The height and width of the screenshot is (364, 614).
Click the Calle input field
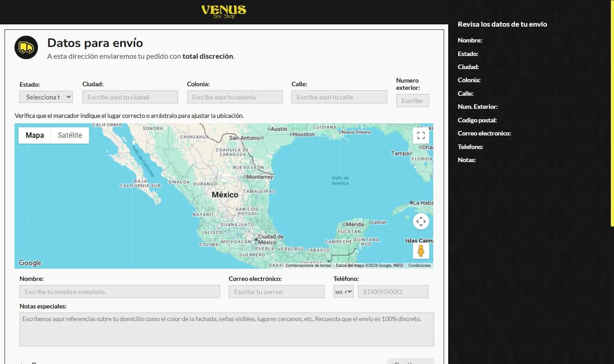(339, 97)
